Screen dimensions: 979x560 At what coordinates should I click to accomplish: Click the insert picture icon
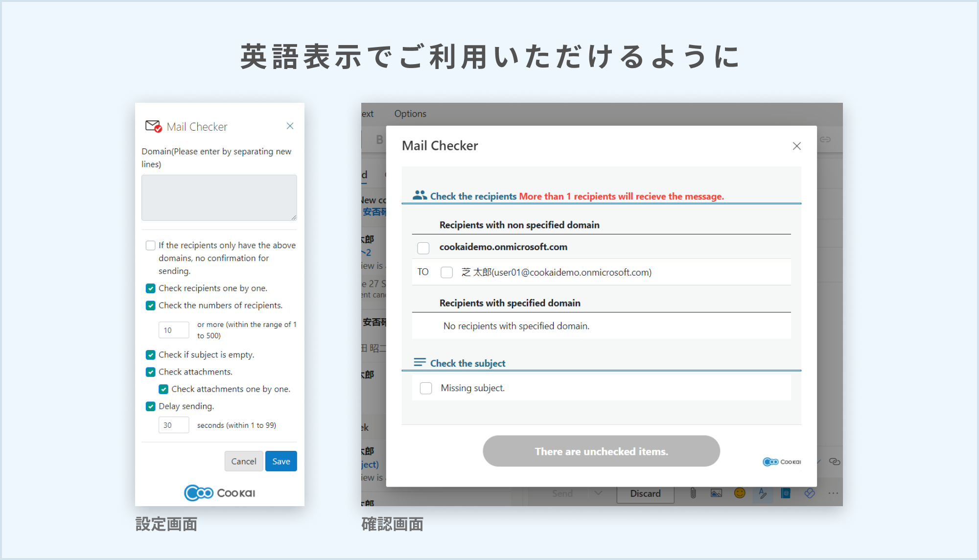[716, 493]
